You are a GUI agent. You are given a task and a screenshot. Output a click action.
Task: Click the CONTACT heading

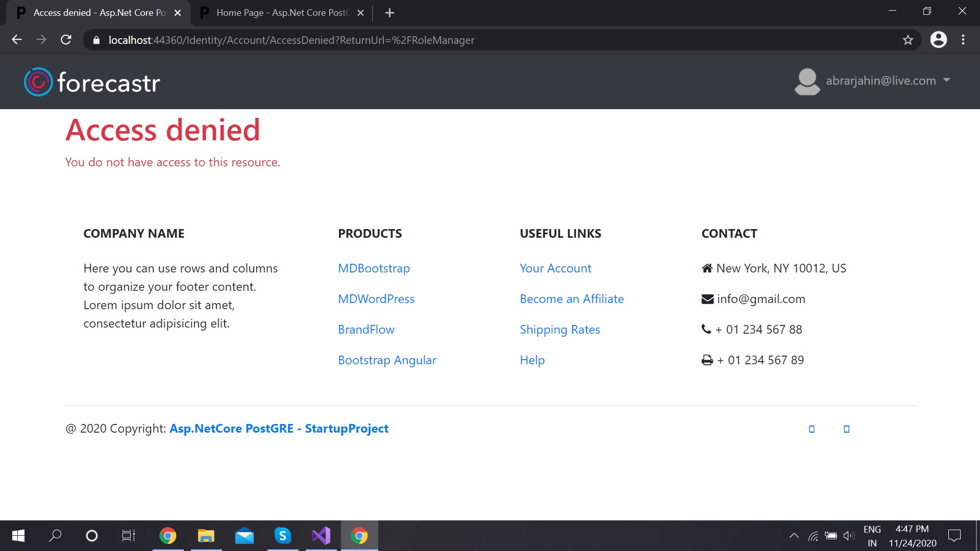[x=729, y=234]
